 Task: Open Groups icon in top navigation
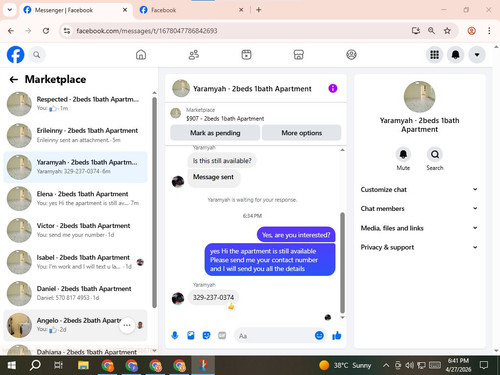(x=351, y=55)
